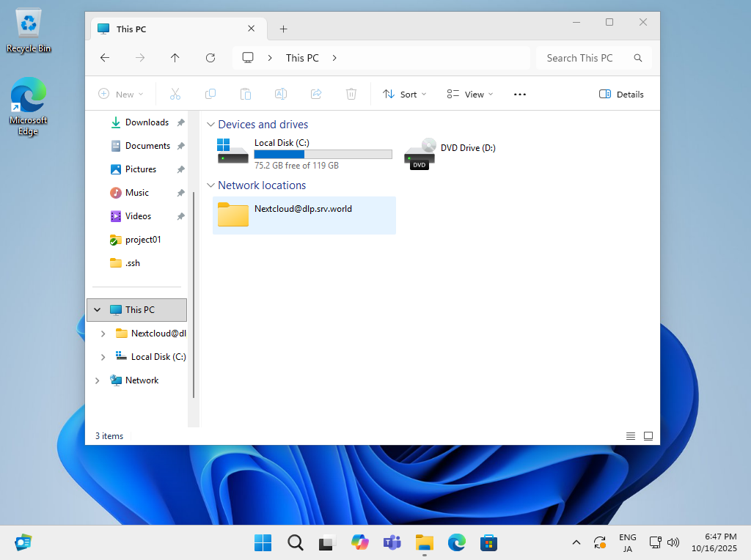
Task: Open the See more three-dots menu
Action: tap(520, 94)
